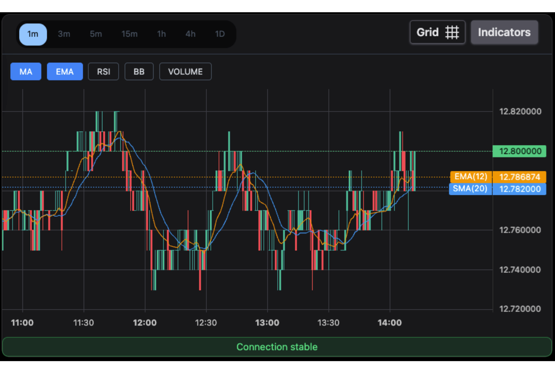The height and width of the screenshot is (392, 555).
Task: Enable the RSI indicator
Action: 103,72
